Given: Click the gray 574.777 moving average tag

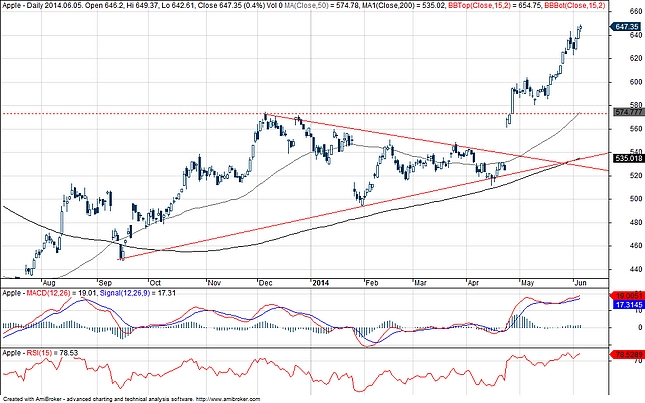Looking at the screenshot, I should click(628, 112).
